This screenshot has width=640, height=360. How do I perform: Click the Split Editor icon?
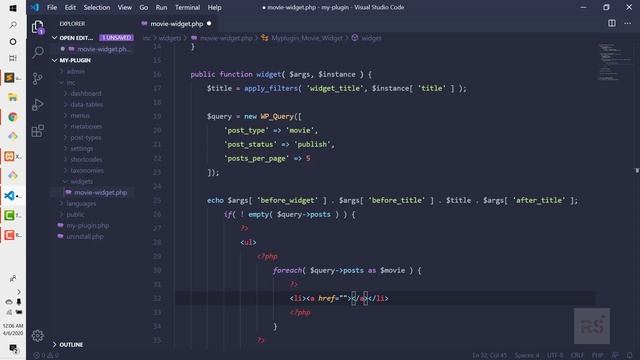[612, 23]
